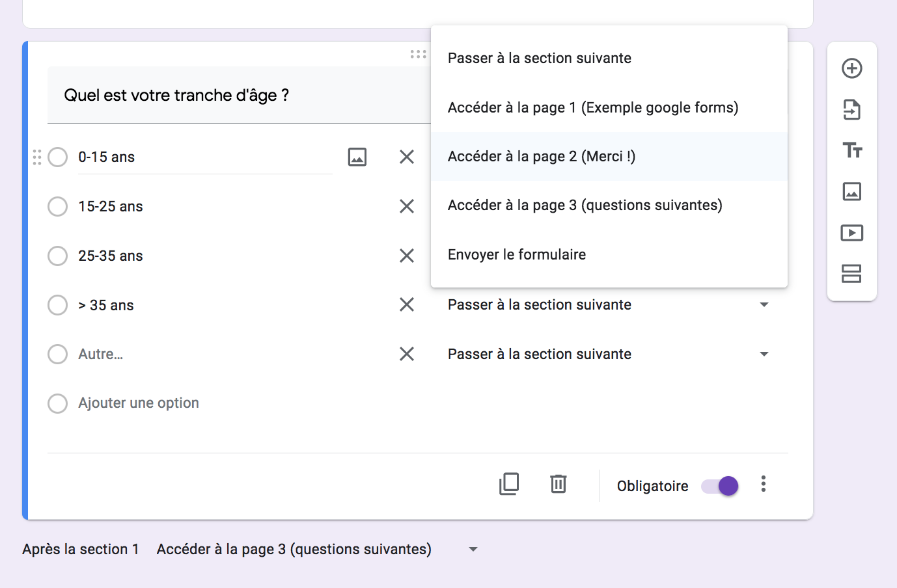The height and width of the screenshot is (588, 897).
Task: Toggle the Obligatoire switch off
Action: pos(720,486)
